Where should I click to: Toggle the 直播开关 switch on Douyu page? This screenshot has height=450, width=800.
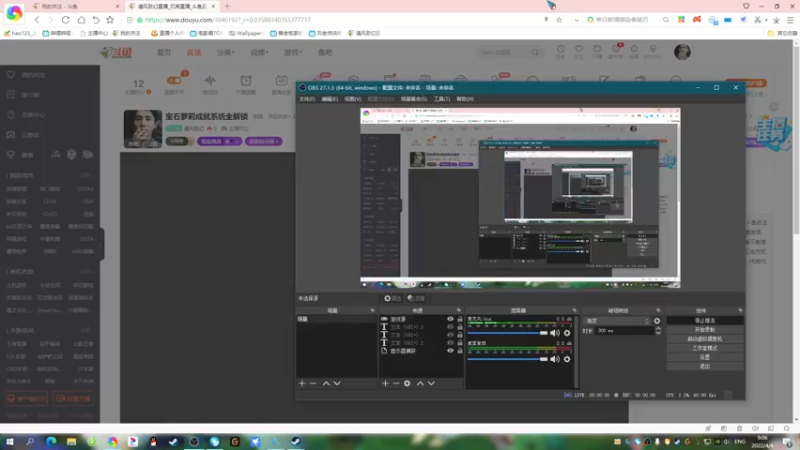174,81
